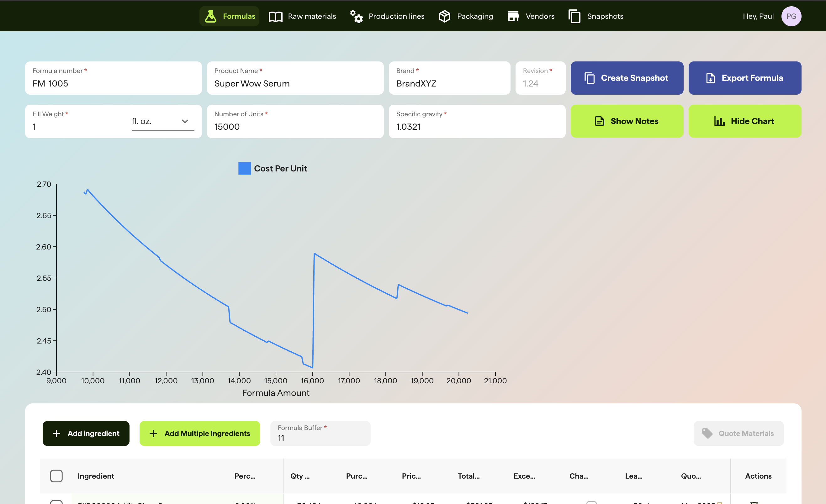826x504 pixels.
Task: Open the PG profile avatar
Action: (792, 16)
